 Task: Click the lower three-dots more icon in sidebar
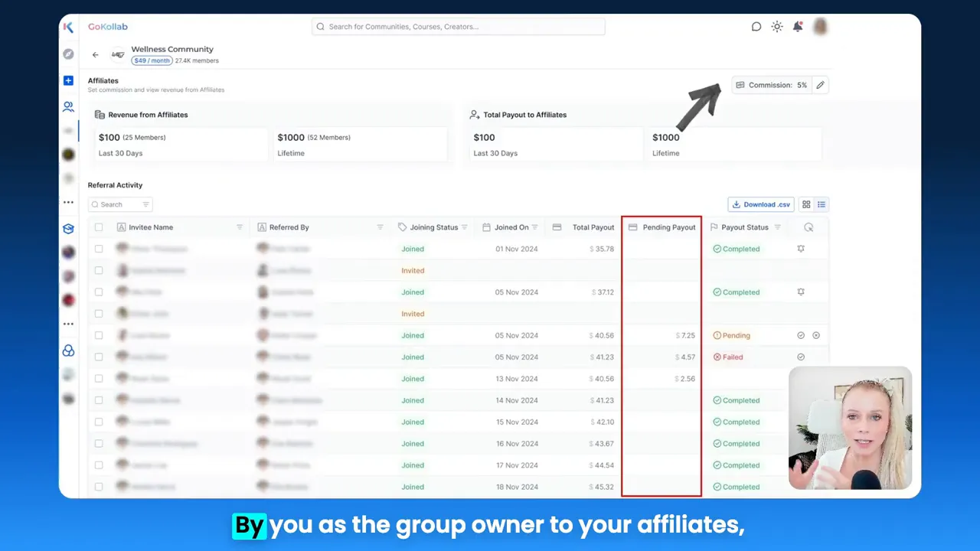pos(68,324)
